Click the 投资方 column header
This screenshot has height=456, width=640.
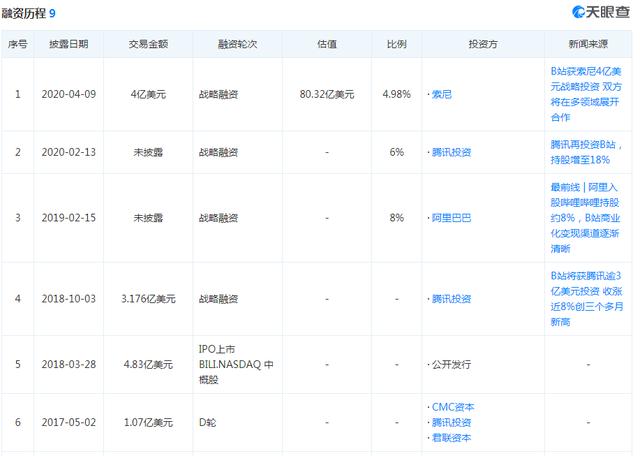483,44
